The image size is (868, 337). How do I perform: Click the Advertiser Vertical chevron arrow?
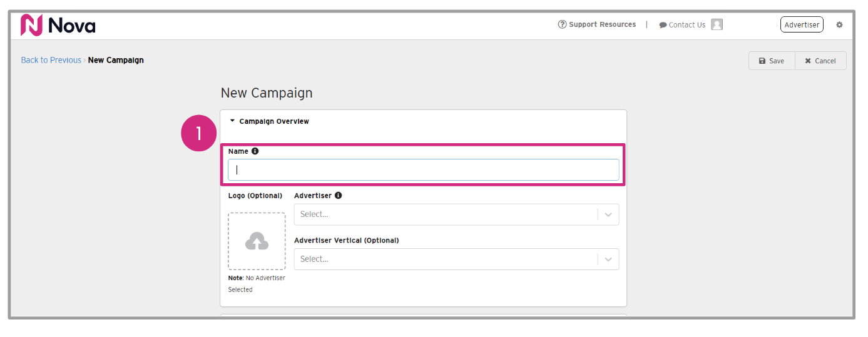608,259
